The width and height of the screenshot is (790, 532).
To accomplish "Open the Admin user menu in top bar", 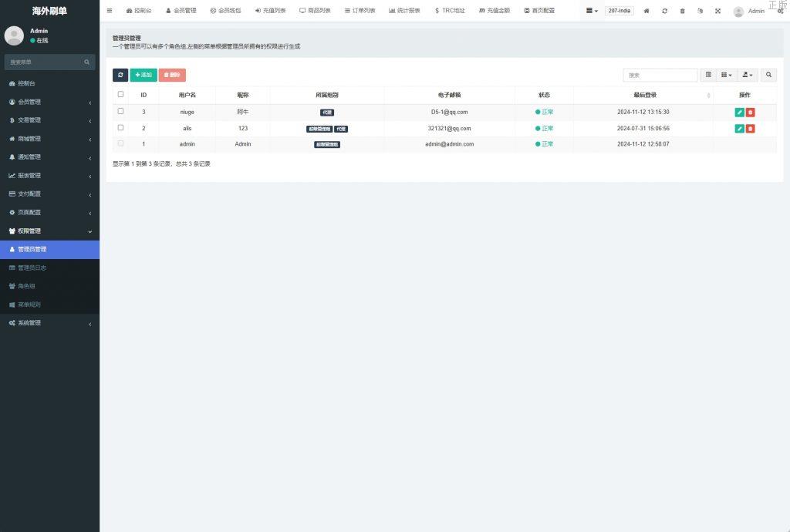I will click(x=748, y=11).
